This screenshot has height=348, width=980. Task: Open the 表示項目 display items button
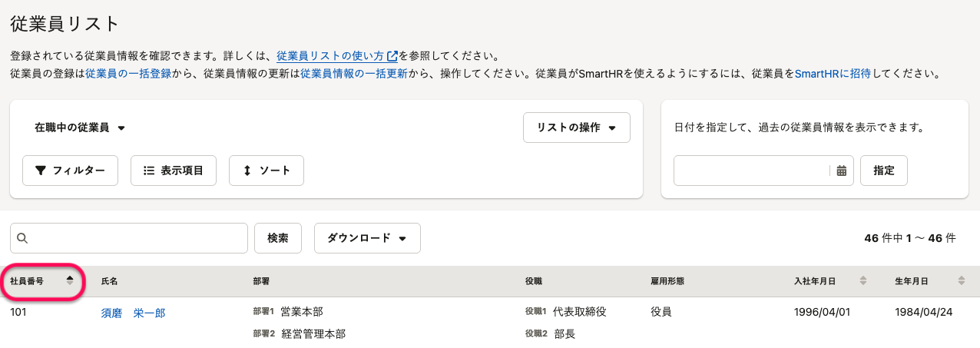(174, 171)
